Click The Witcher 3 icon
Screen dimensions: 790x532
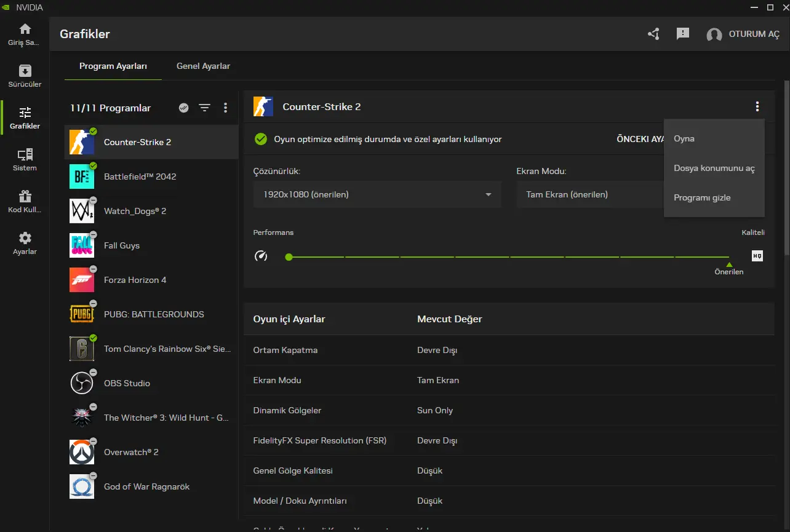(82, 418)
